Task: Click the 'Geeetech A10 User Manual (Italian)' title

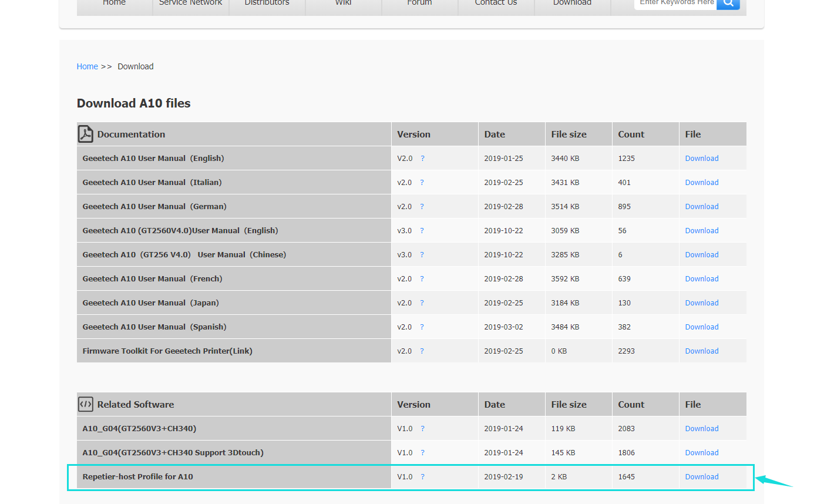Action: pos(152,183)
